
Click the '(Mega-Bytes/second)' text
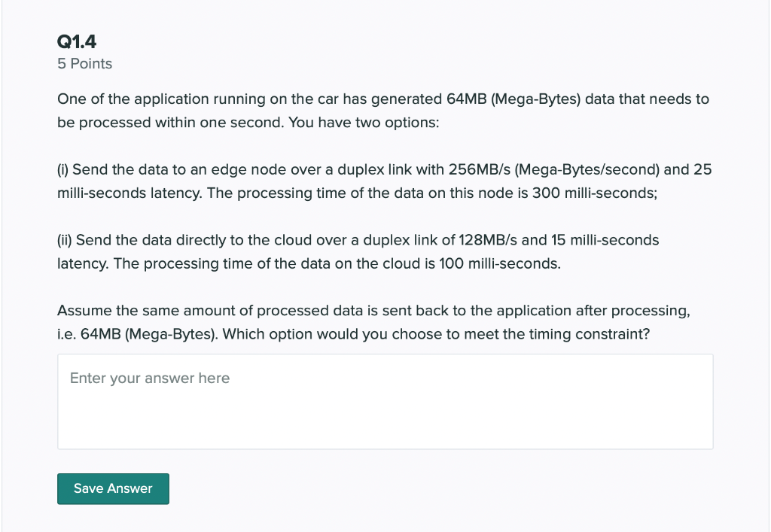pyautogui.click(x=586, y=169)
